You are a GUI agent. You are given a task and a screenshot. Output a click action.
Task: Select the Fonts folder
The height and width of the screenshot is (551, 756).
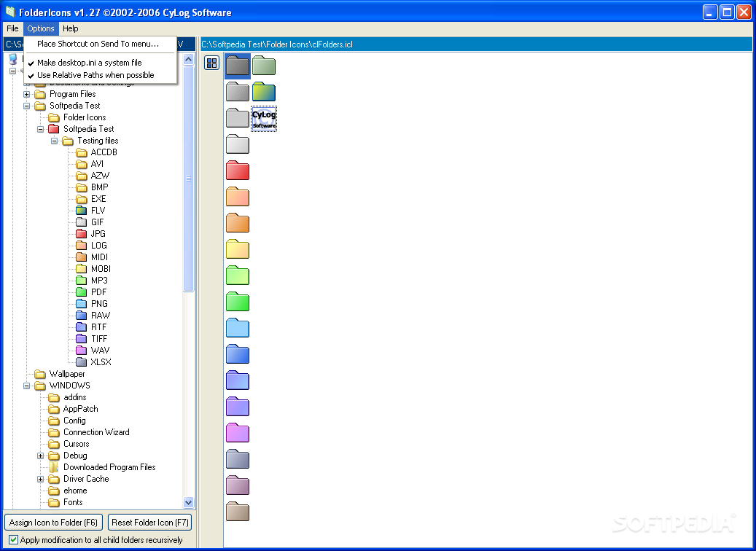73,502
